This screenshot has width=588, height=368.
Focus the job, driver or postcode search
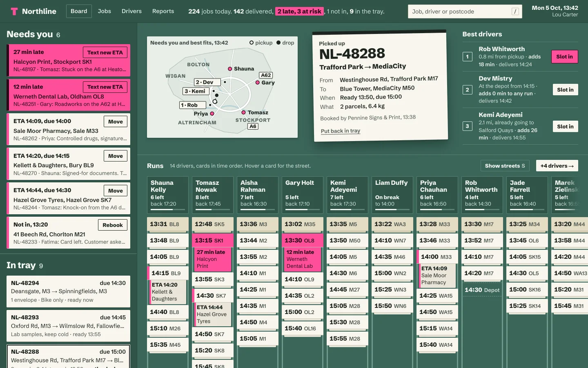tap(465, 11)
